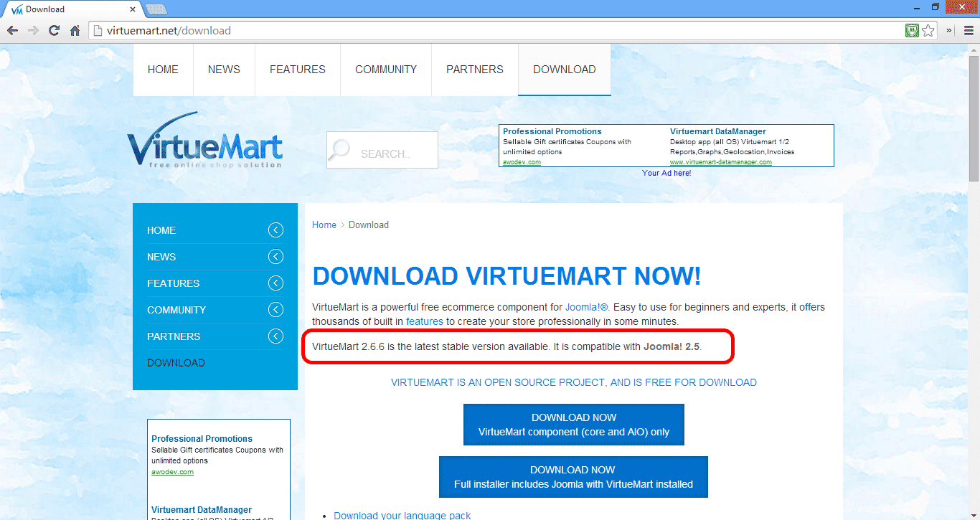
Task: Click the browser forward arrow
Action: [33, 31]
